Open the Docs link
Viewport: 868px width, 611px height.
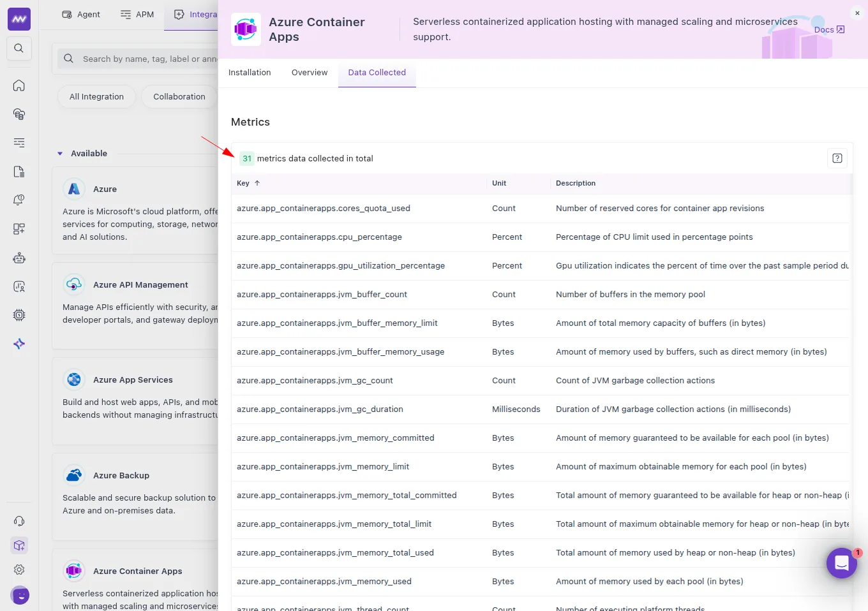pyautogui.click(x=829, y=29)
